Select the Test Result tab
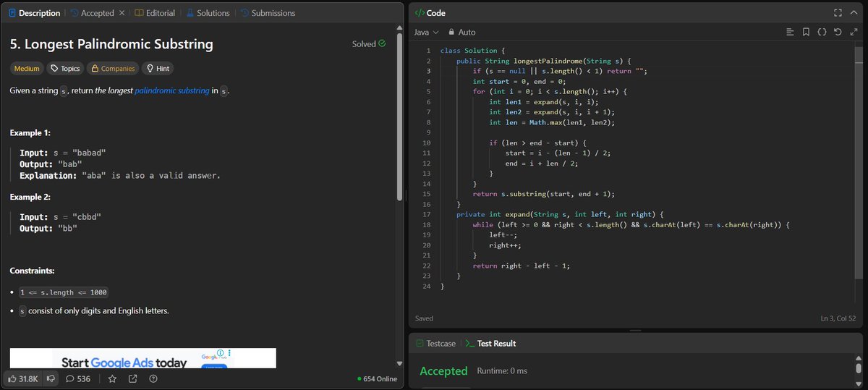This screenshot has height=390, width=868. coord(490,343)
